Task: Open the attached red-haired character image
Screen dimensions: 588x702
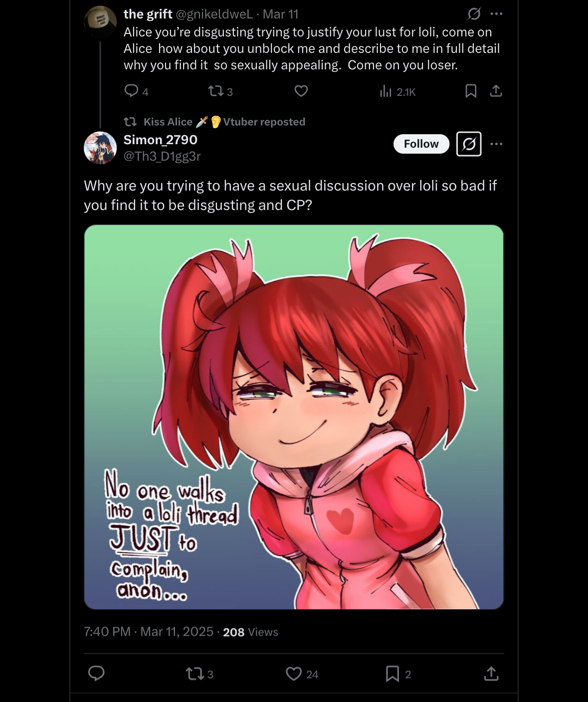Action: pos(294,417)
